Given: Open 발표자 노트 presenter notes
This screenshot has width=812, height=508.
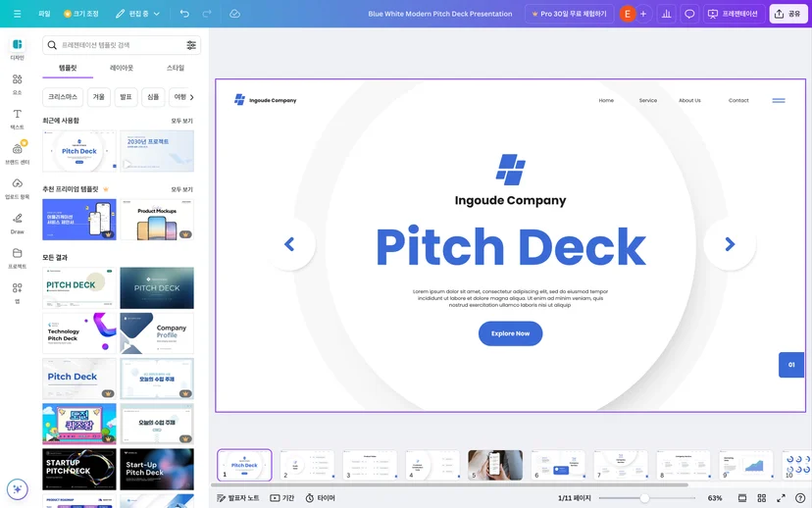Looking at the screenshot, I should 237,497.
